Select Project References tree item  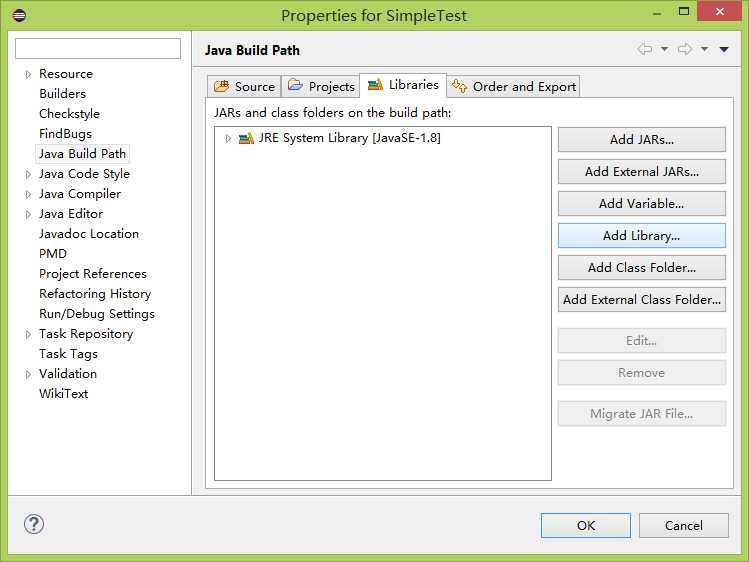pyautogui.click(x=93, y=274)
